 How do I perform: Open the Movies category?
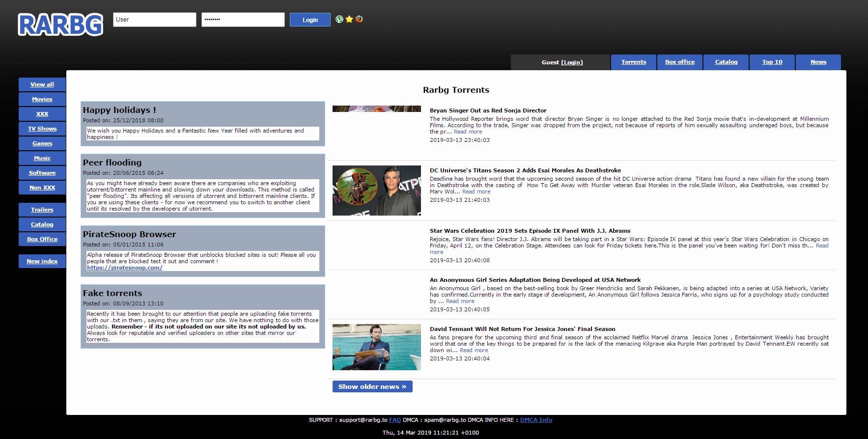(x=42, y=99)
